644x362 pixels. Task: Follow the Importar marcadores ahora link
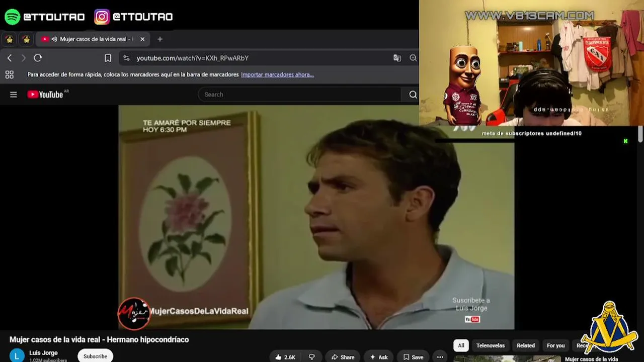(x=277, y=75)
